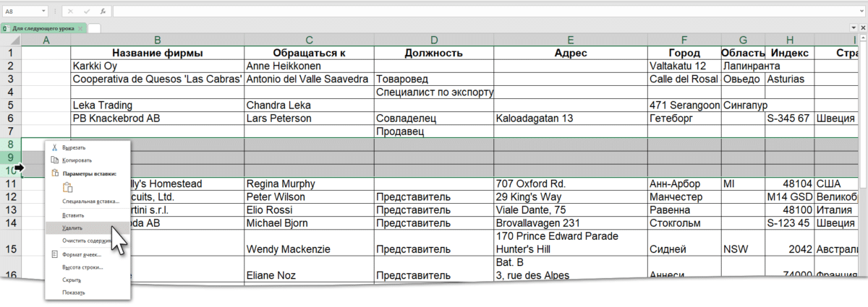Select the Kaloadagatan 13 address cell
The height and width of the screenshot is (307, 868).
571,118
